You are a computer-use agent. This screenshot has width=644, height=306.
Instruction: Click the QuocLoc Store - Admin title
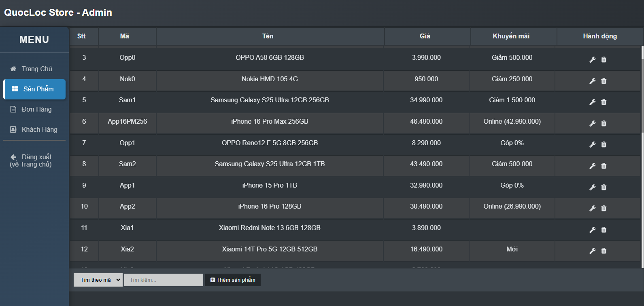click(x=58, y=13)
